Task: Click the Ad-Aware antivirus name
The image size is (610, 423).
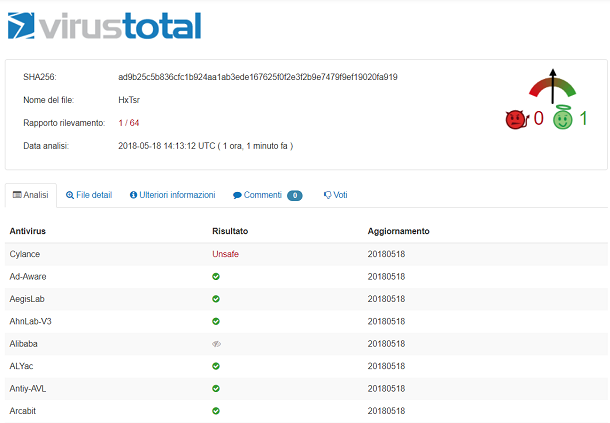Action: (28, 277)
